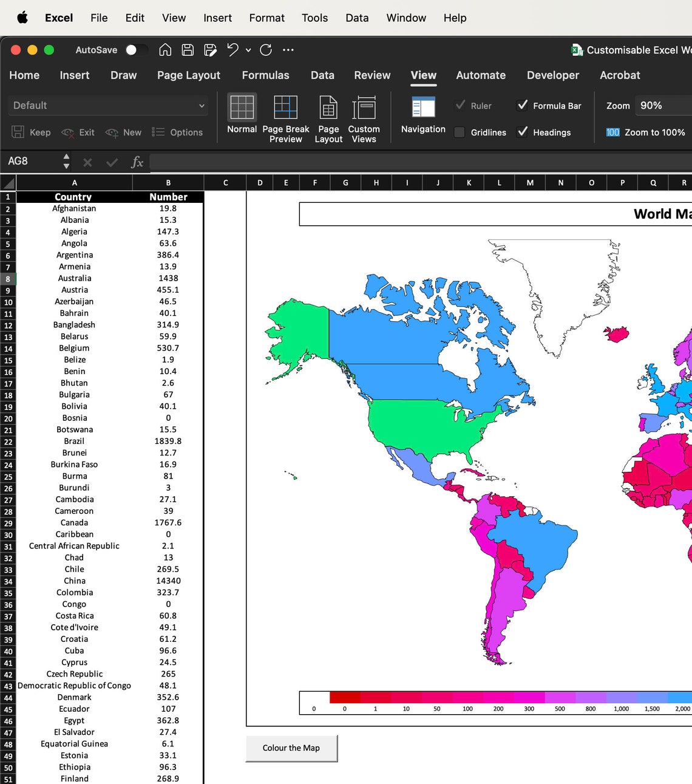Switch to the Developer ribbon tab
The height and width of the screenshot is (784, 692).
pos(552,75)
